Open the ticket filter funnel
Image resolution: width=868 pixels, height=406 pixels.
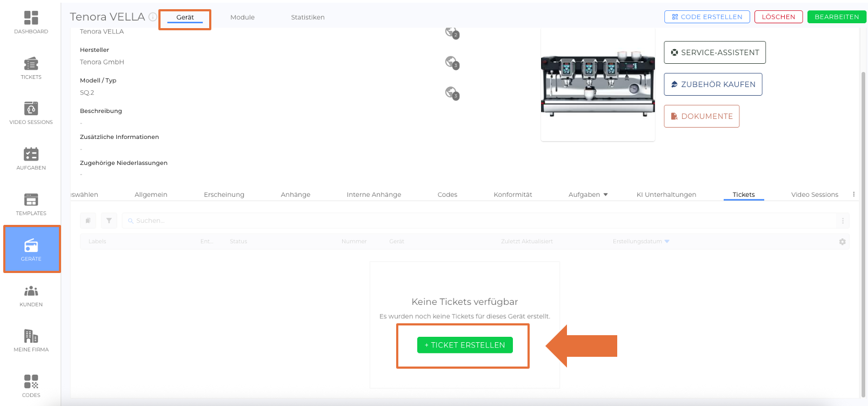point(109,221)
